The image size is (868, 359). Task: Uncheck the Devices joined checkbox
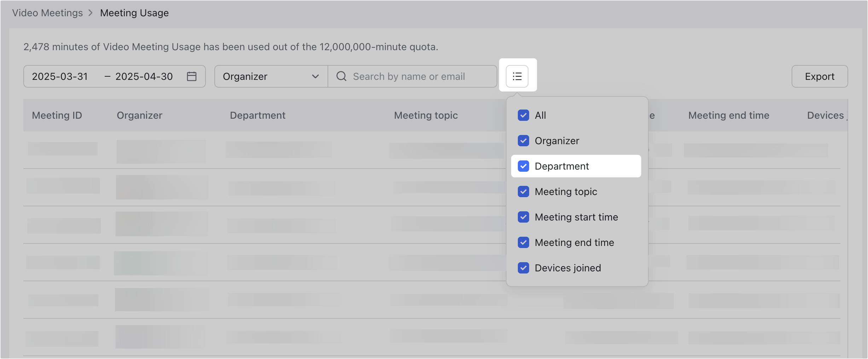[x=523, y=268]
